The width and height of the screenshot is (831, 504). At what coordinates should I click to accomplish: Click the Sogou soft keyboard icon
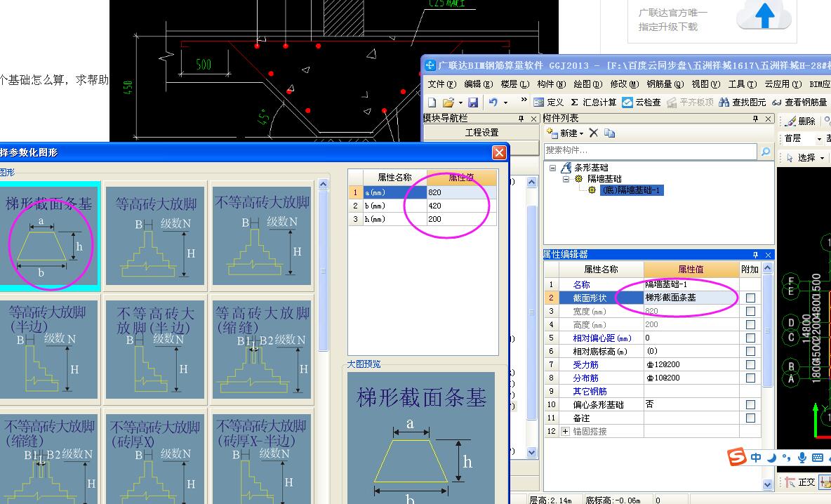pos(817,458)
